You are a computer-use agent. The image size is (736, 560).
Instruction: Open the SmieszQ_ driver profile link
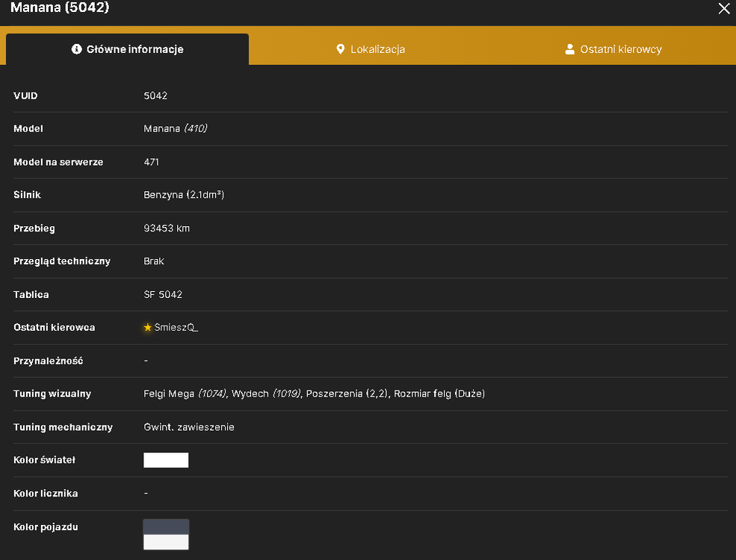point(176,327)
